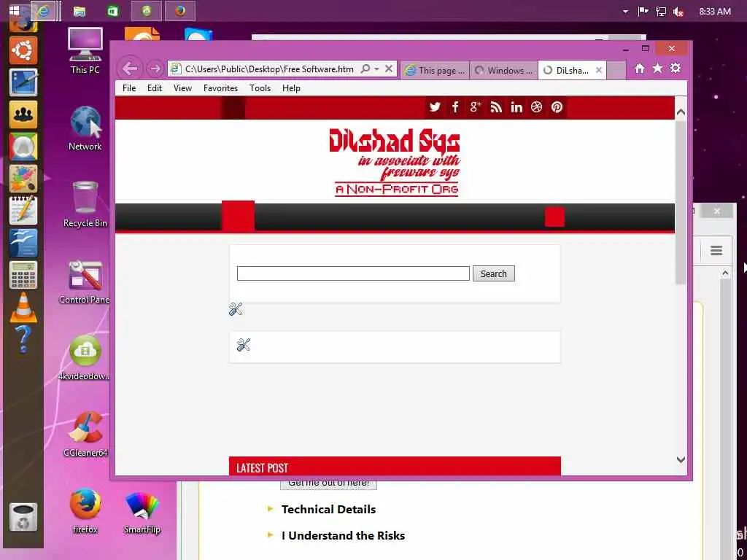Open This PC desktop icon
The width and height of the screenshot is (747, 560).
tap(85, 50)
